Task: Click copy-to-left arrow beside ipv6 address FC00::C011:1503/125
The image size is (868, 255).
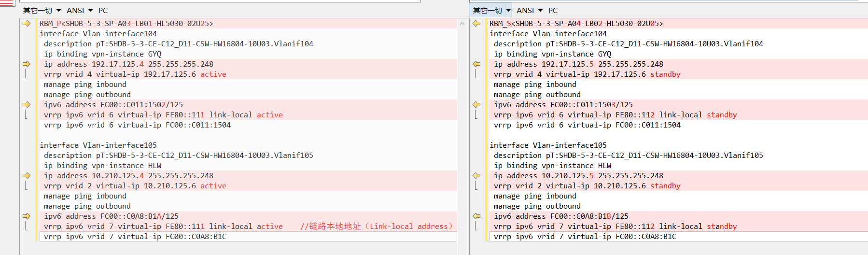Action: click(476, 105)
